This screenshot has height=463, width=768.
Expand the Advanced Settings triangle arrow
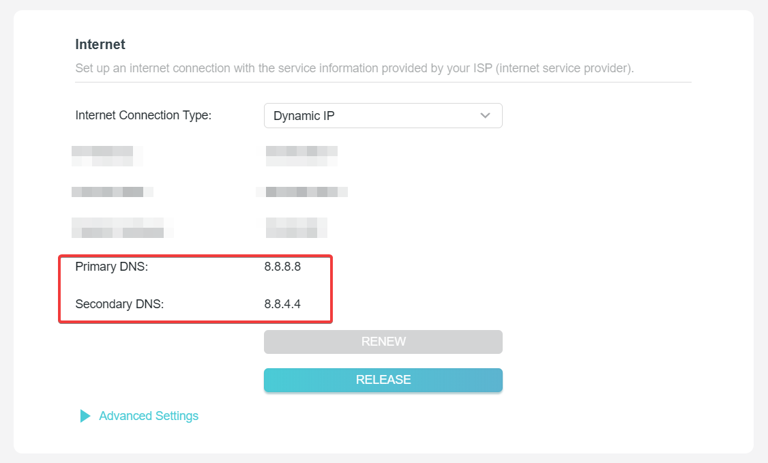point(85,416)
